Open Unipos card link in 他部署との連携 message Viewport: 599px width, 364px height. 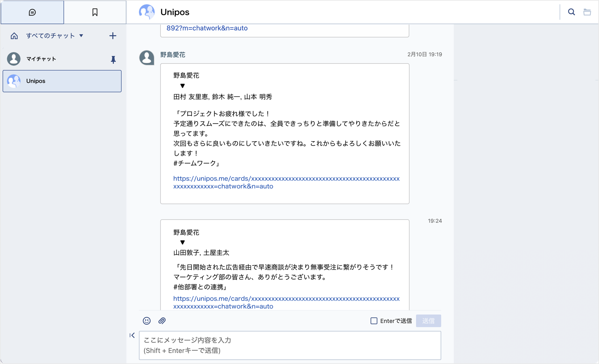point(286,302)
